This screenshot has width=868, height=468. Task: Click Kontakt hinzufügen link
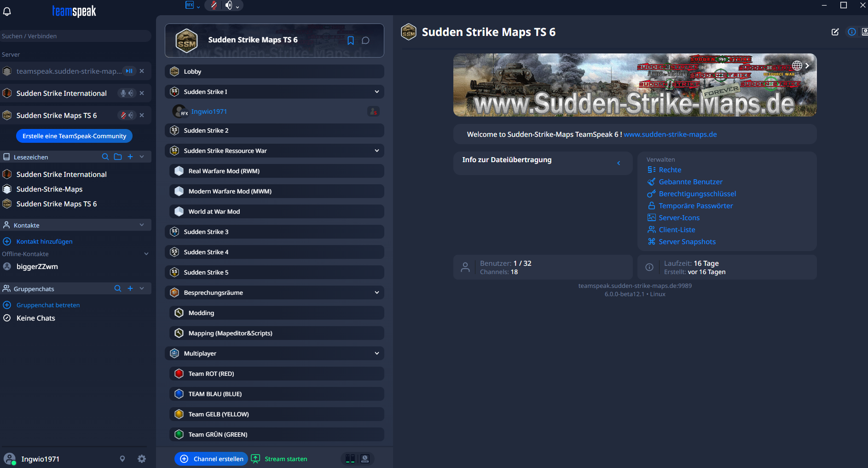tap(44, 241)
